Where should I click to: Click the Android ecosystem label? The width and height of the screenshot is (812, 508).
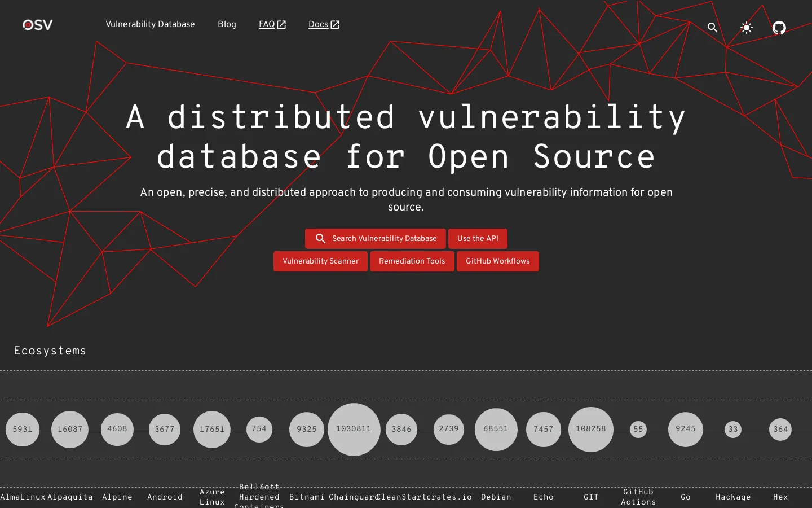click(165, 497)
